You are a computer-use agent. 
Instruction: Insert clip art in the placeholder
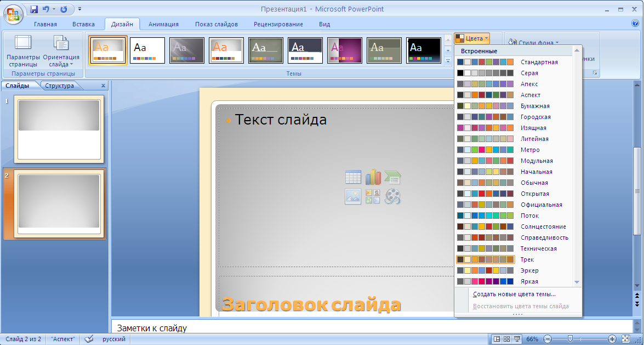(x=373, y=196)
